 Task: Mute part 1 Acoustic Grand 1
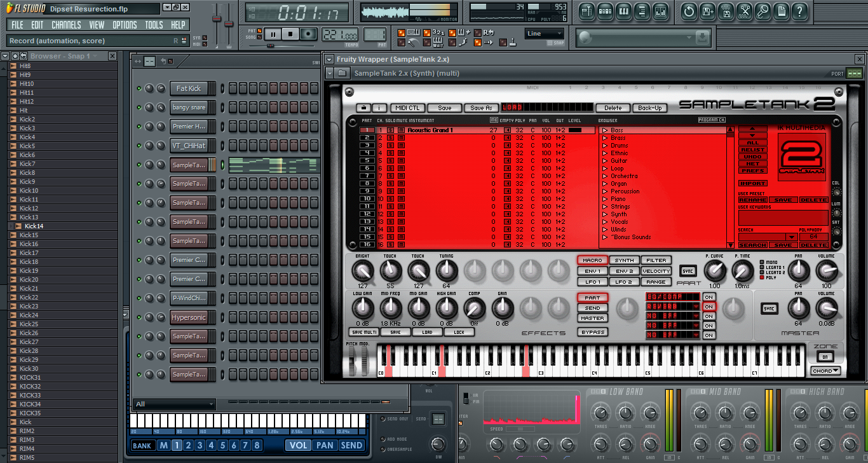point(401,130)
